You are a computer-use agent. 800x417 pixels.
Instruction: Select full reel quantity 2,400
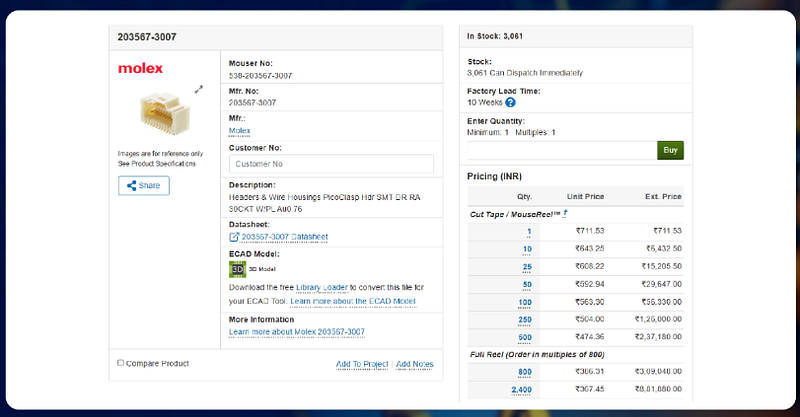[x=521, y=390]
